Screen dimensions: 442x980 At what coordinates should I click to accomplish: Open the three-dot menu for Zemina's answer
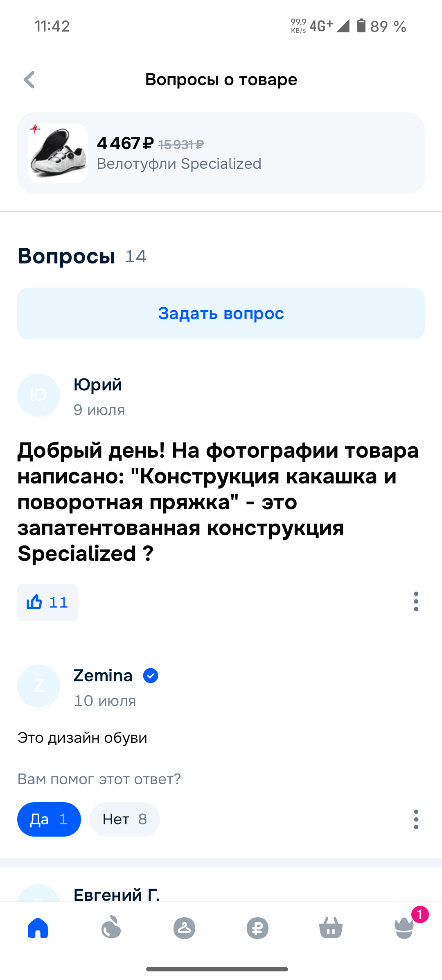[416, 819]
